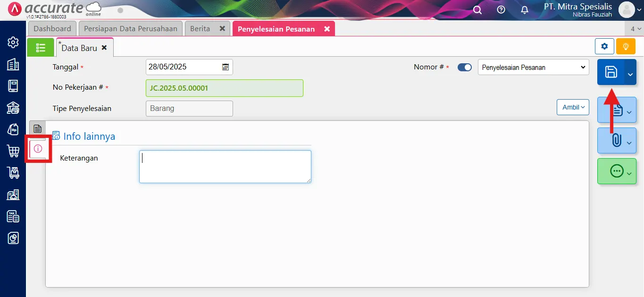This screenshot has width=644, height=297.
Task: Click the Accurate Online logo
Action: [x=55, y=9]
